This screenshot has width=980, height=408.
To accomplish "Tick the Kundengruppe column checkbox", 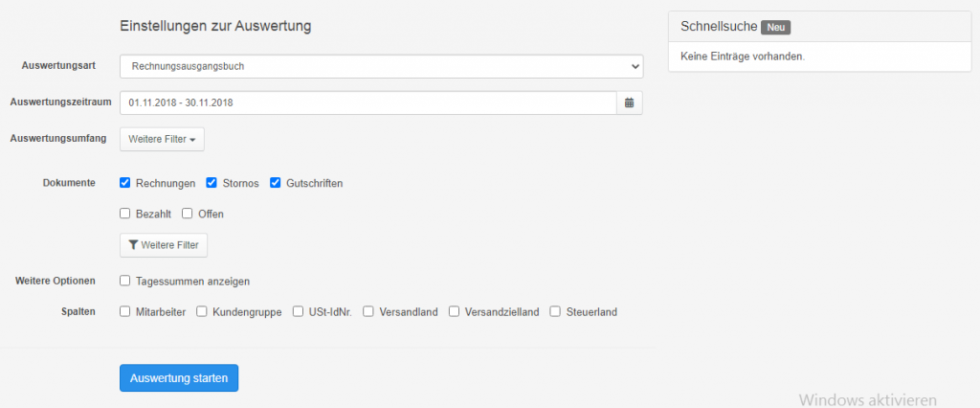I will tap(202, 311).
